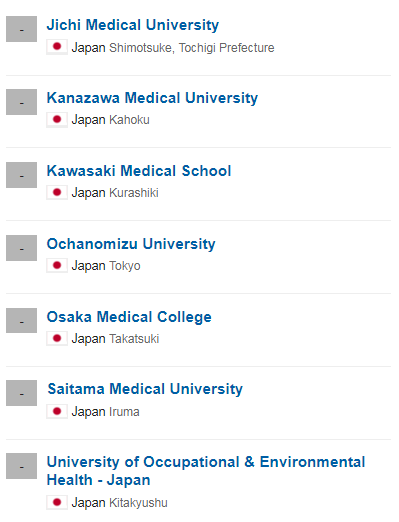Open Kawasaki Medical School link
The height and width of the screenshot is (522, 399).
tap(139, 171)
